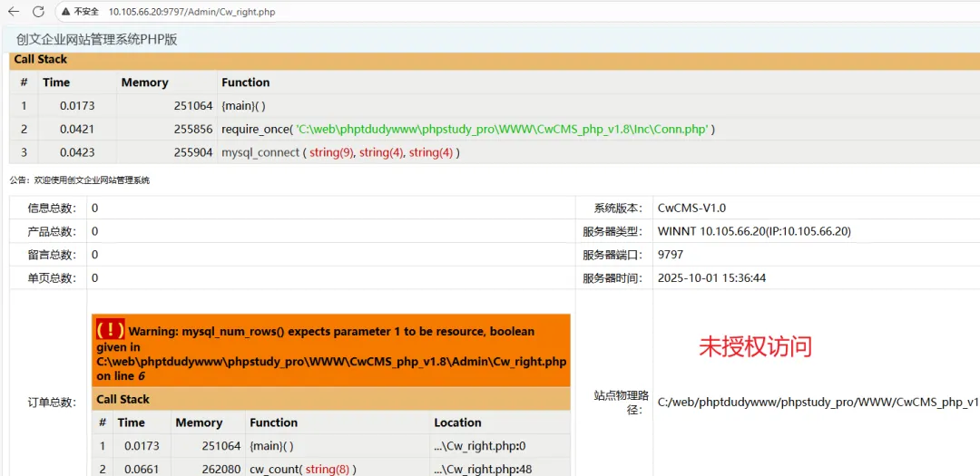Image resolution: width=980 pixels, height=476 pixels.
Task: Select the port value 9797
Action: 671,255
